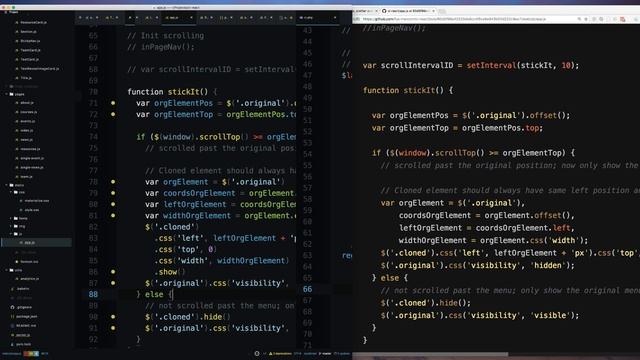Switch to the index tab in the right editor pane
The width and height of the screenshot is (640, 360).
click(x=318, y=18)
